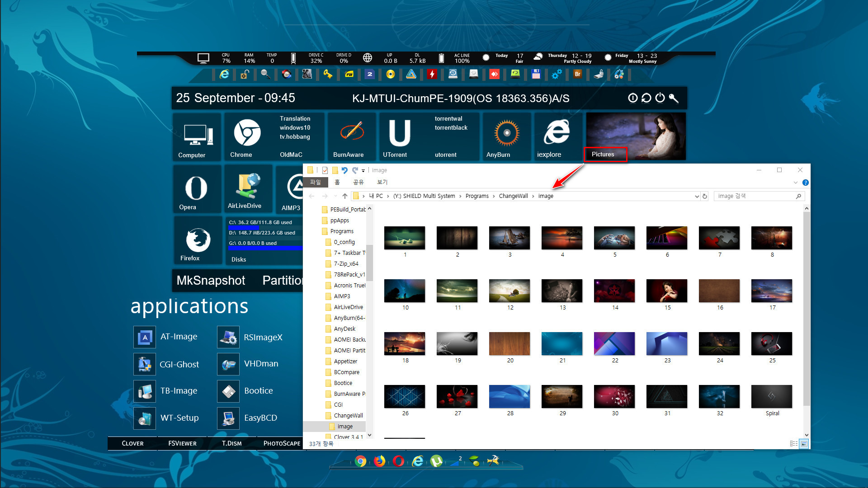Switch to details view in the status bar
This screenshot has width=868, height=488.
point(793,444)
